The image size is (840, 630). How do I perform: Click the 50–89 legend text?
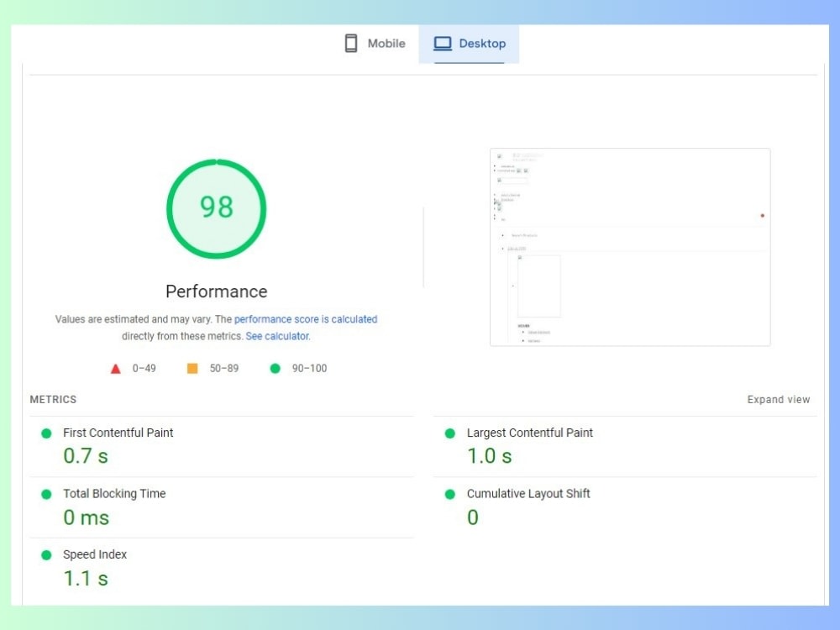224,369
